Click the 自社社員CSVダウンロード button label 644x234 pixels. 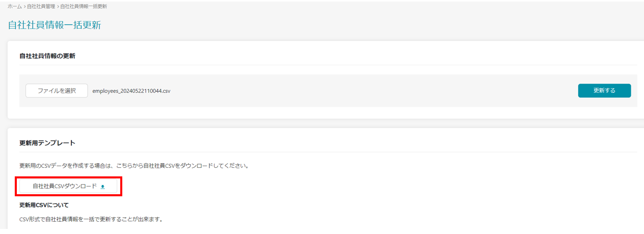pos(64,187)
